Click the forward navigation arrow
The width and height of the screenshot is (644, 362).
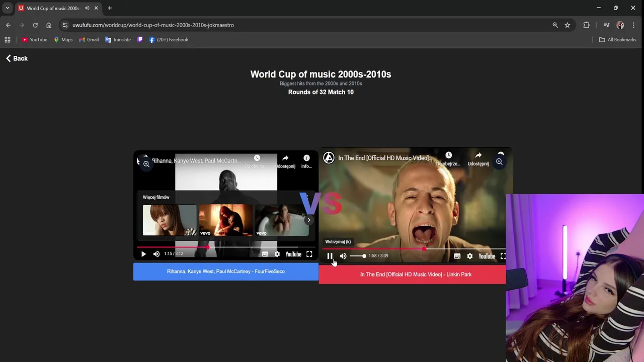(x=22, y=25)
